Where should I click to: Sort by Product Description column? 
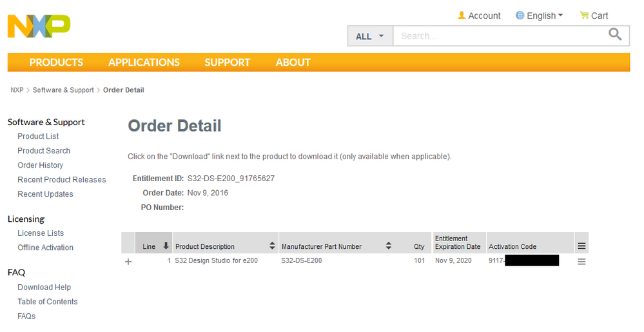click(272, 246)
